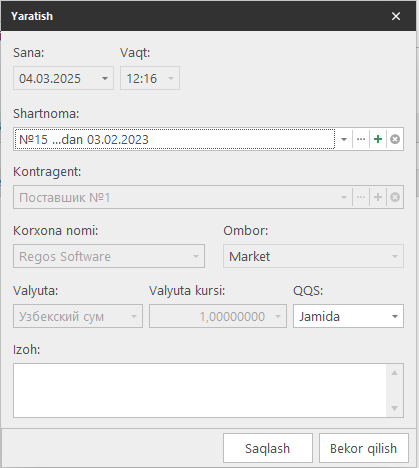This screenshot has width=419, height=468.
Task: Open the Sana date picker dropdown
Action: click(105, 78)
